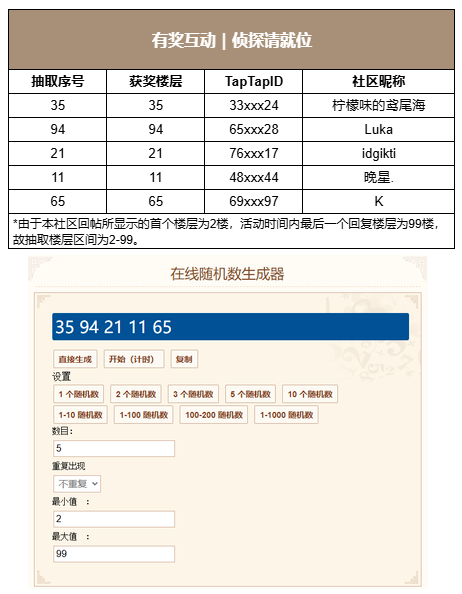Click 21 in the 抽取序号 column
This screenshot has width=462, height=594.
coord(58,153)
